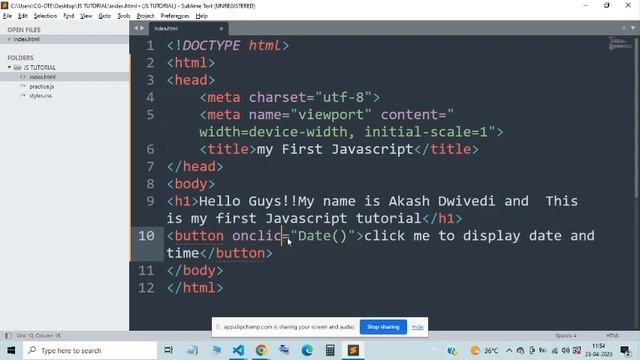Open the help icon in taskbar tray

451,351
